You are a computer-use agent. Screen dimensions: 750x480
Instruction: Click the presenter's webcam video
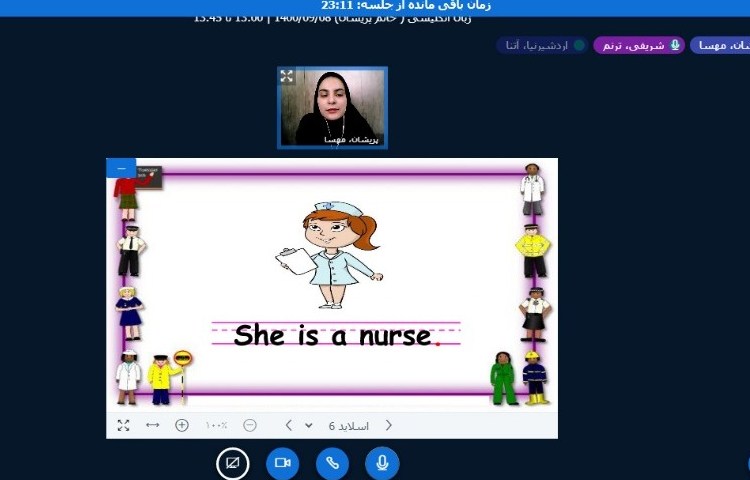click(x=332, y=106)
